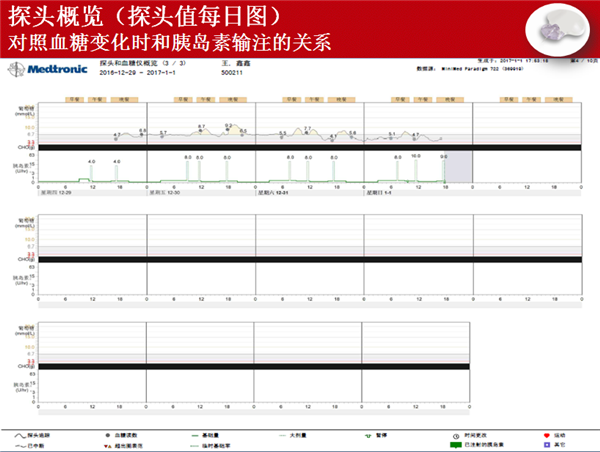Image resolution: width=600 pixels, height=452 pixels.
Task: Click the red heart exercise legend icon
Action: pos(546,436)
